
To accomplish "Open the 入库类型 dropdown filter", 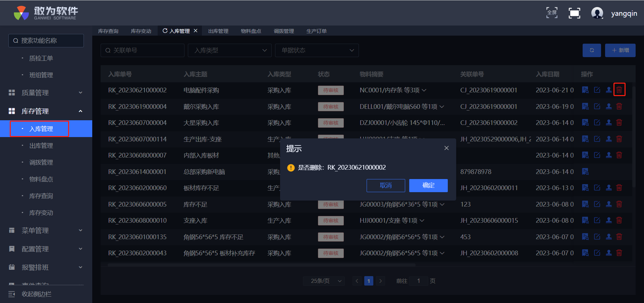I will 230,50.
